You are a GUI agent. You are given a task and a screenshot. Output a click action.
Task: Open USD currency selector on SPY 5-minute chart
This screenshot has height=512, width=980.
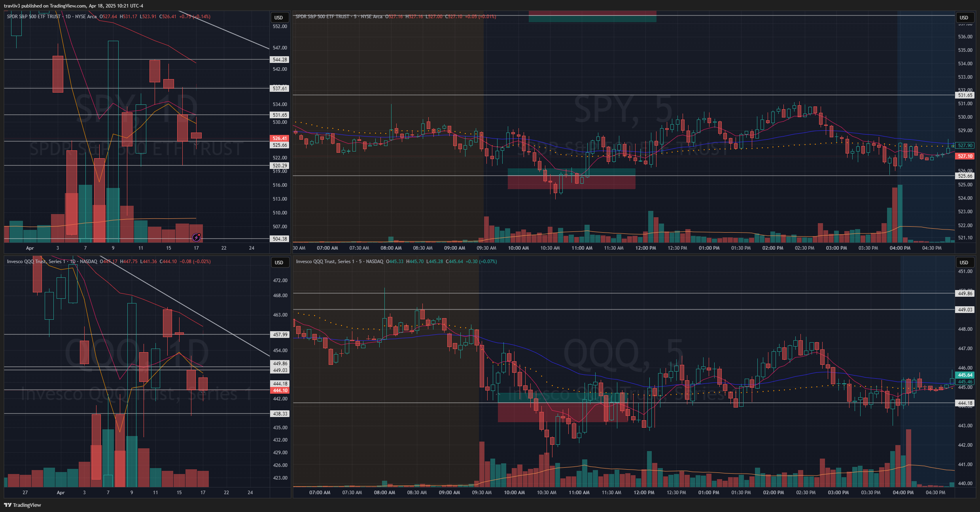click(x=964, y=17)
